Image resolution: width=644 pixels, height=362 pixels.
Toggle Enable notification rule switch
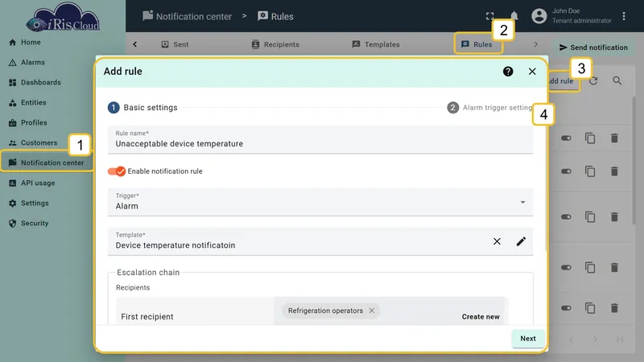coord(117,171)
